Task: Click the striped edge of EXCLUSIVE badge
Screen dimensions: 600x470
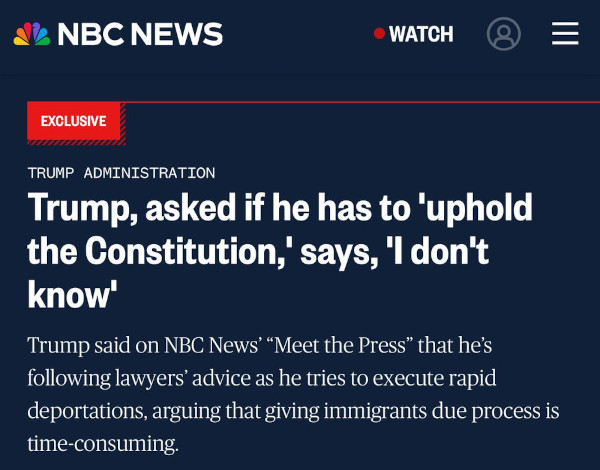Action: click(123, 123)
